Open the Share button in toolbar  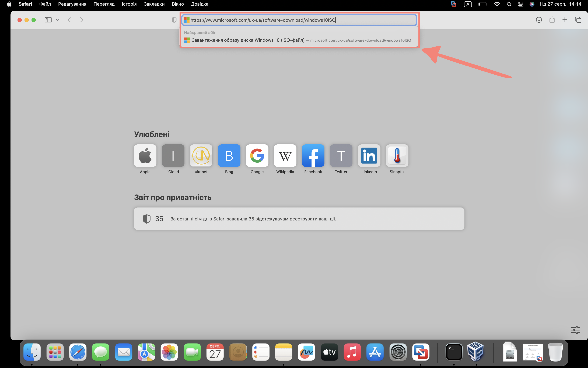point(552,20)
